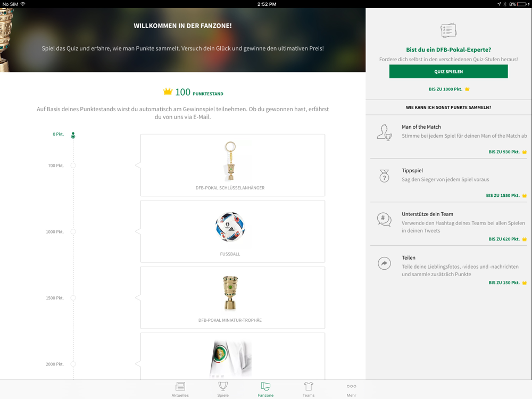Click the PUNKTESTAND label
The width and height of the screenshot is (532, 399).
tap(208, 94)
